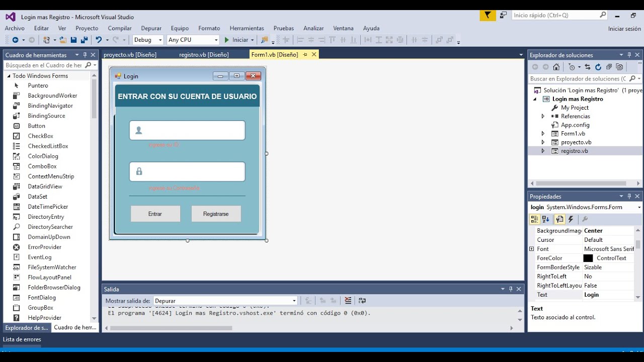Click the password text box on the form

[x=187, y=171]
